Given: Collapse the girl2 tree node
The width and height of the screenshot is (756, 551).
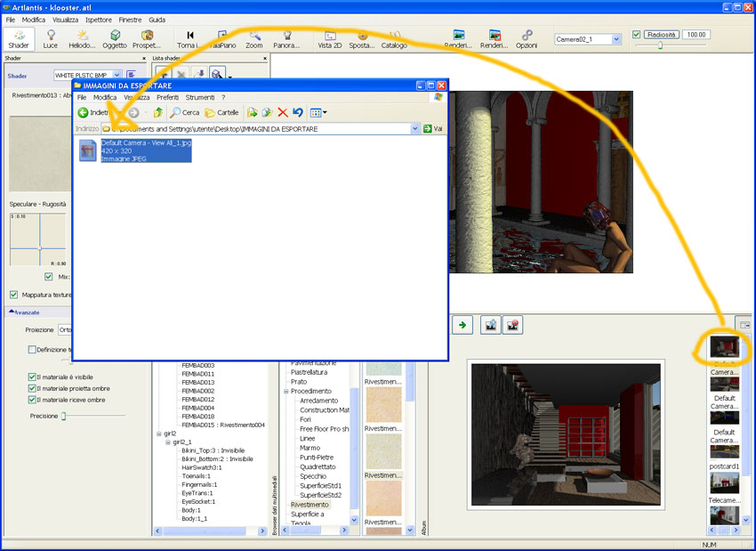Looking at the screenshot, I should coord(158,434).
